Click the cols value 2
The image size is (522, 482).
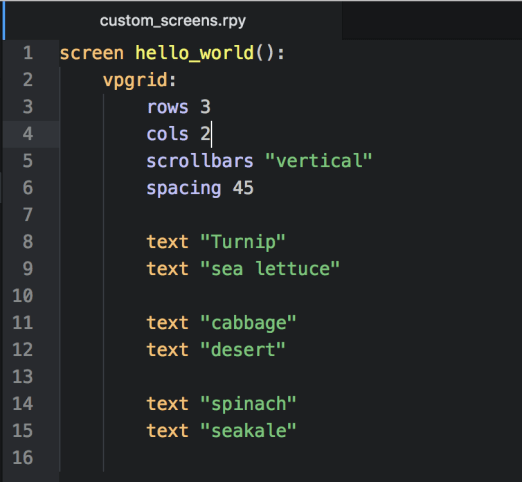(x=205, y=134)
